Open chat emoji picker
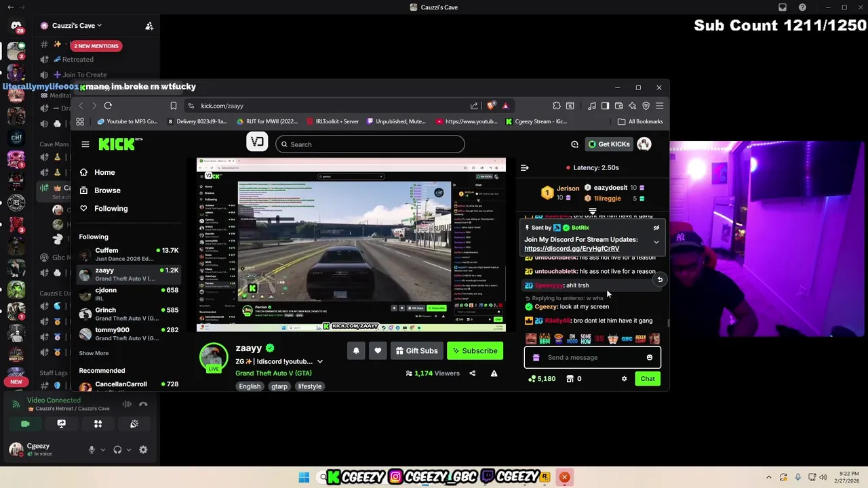Image resolution: width=868 pixels, height=488 pixels. click(650, 357)
